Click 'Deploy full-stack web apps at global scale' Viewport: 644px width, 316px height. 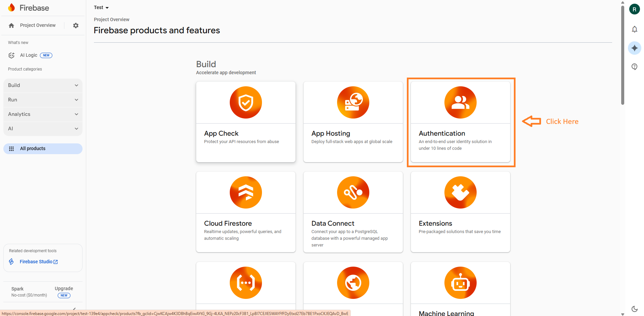tap(352, 142)
